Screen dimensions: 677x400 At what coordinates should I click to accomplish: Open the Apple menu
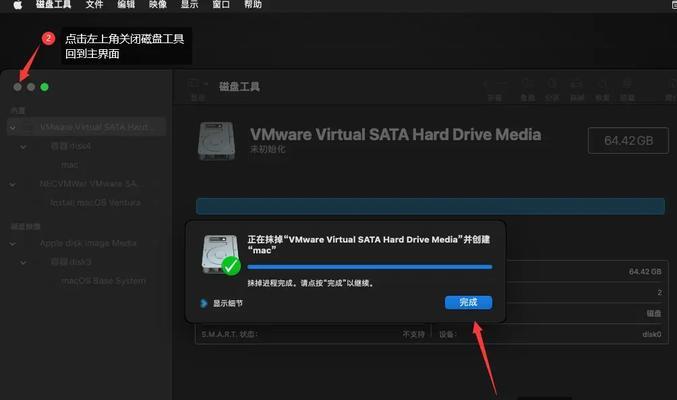[18, 5]
